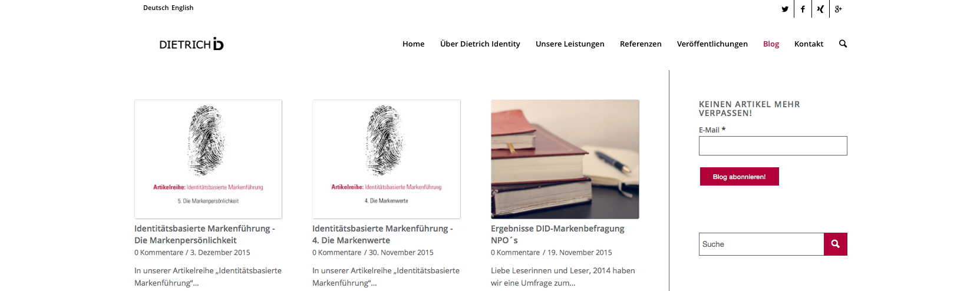The height and width of the screenshot is (291, 980).
Task: Open the Markenpersönlichkeit fingerprint thumbnail
Action: tap(208, 159)
